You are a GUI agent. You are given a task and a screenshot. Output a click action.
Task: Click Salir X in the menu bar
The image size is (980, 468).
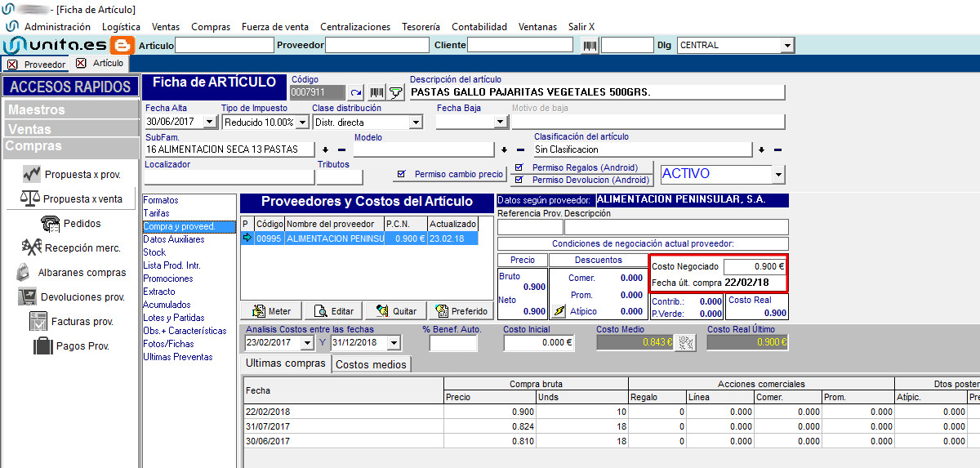click(581, 27)
